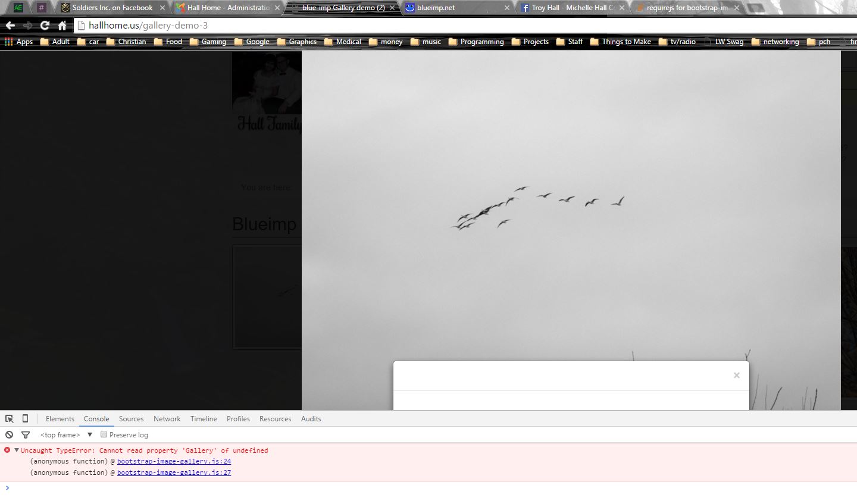Viewport: 857px width, 504px height.
Task: Switch to the Resources panel in DevTools
Action: click(x=276, y=419)
